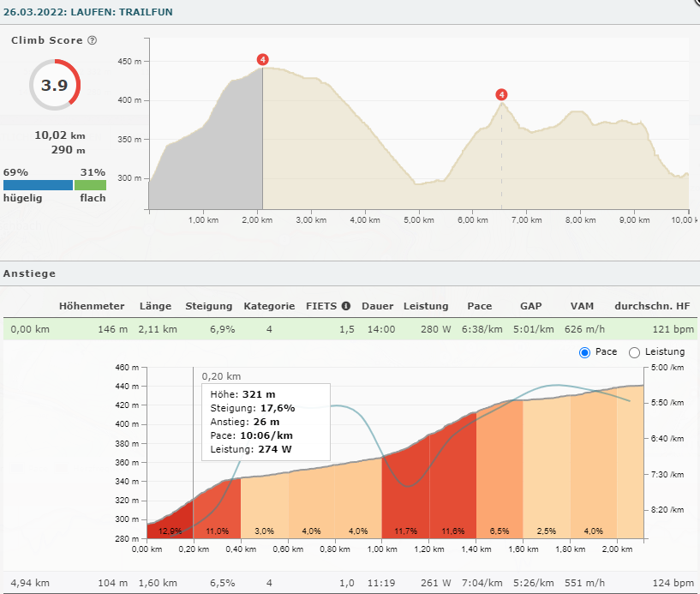Click the blue hügelig percentage bar
Viewport: 700px width, 594px height.
click(x=38, y=184)
